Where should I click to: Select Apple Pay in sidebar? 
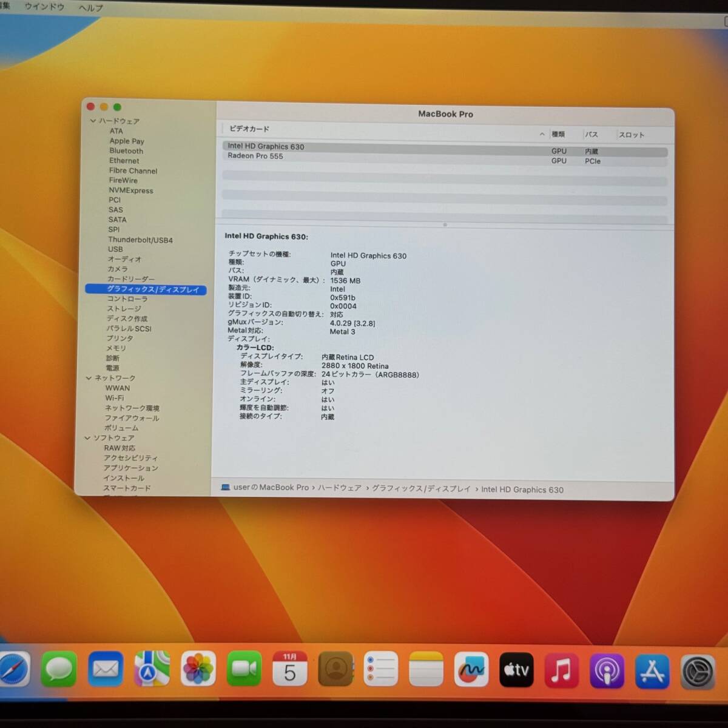127,141
